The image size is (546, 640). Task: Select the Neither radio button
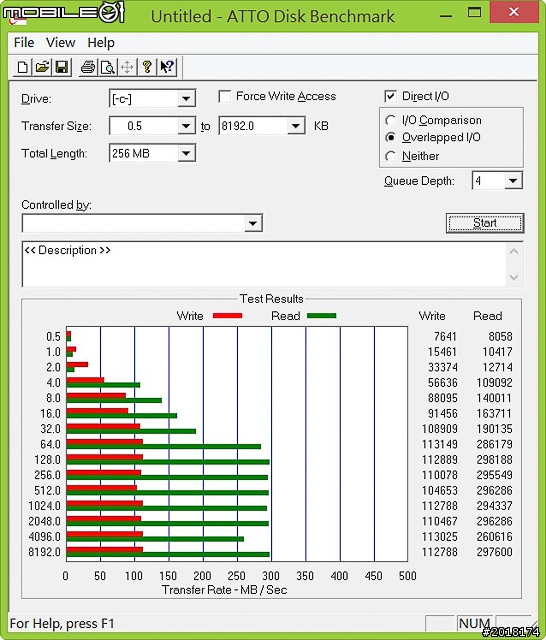(x=391, y=156)
